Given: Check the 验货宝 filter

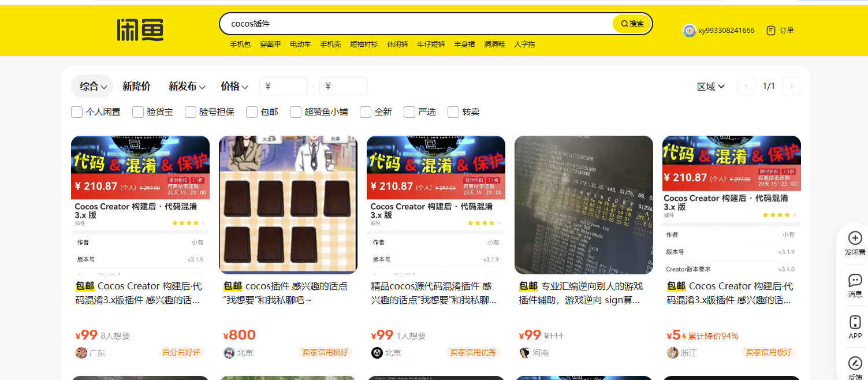Looking at the screenshot, I should (138, 112).
